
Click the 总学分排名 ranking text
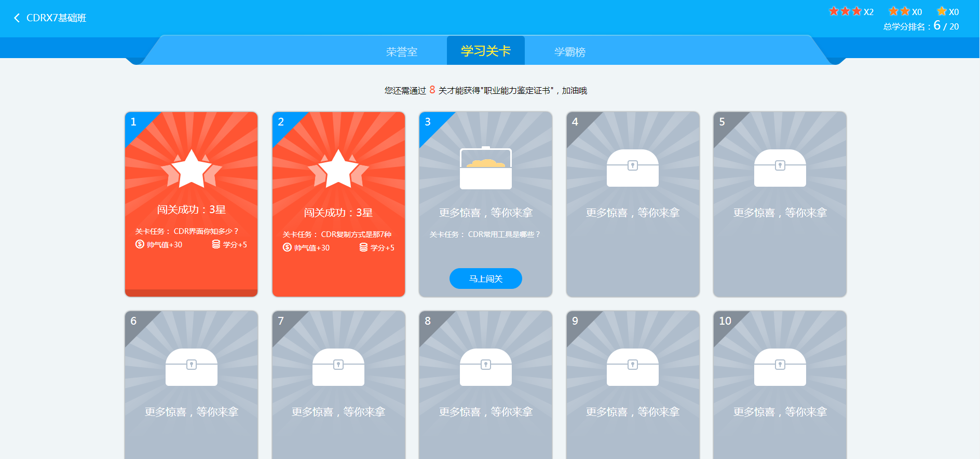point(920,26)
